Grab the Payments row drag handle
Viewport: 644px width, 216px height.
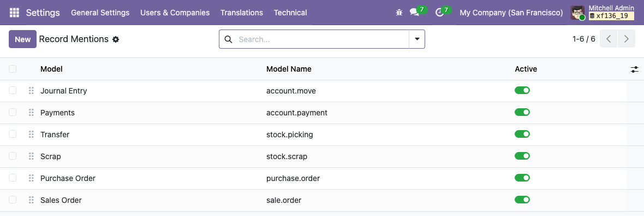pos(31,113)
